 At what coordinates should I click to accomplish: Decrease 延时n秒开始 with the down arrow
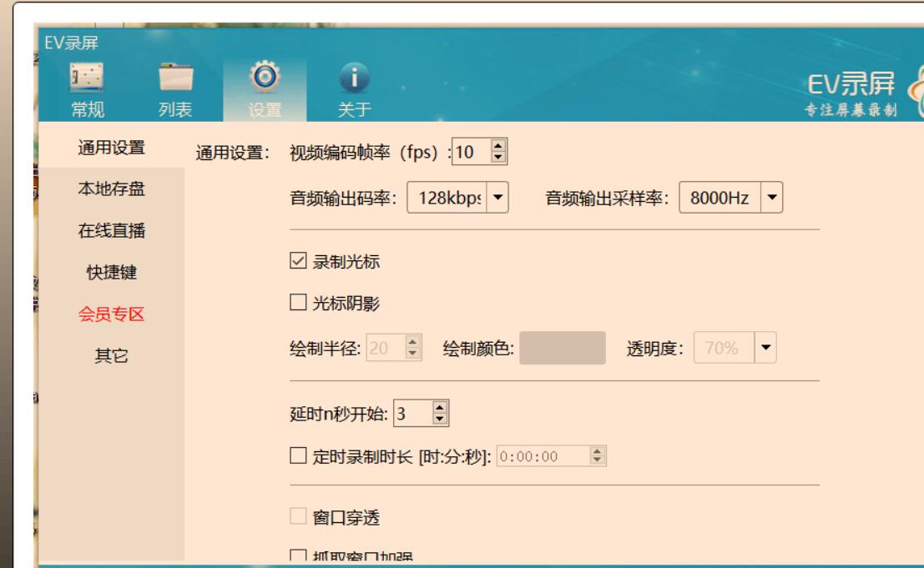point(440,419)
